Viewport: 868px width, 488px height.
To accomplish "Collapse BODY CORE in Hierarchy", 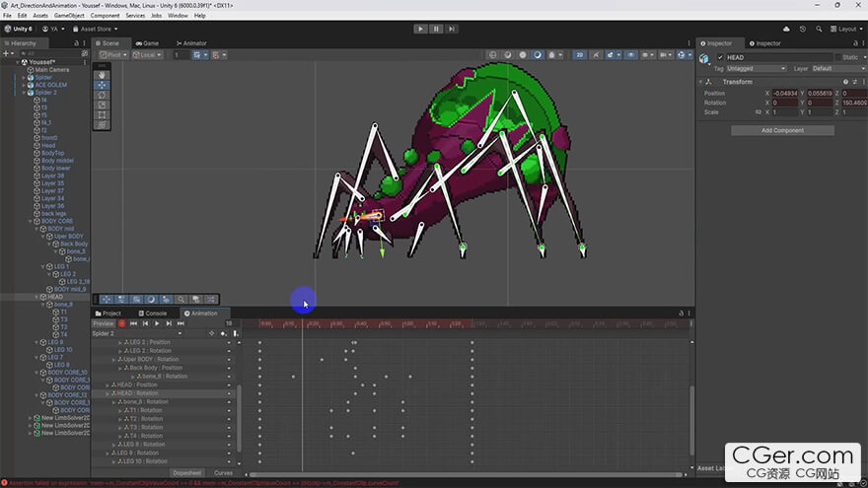I will click(31, 221).
